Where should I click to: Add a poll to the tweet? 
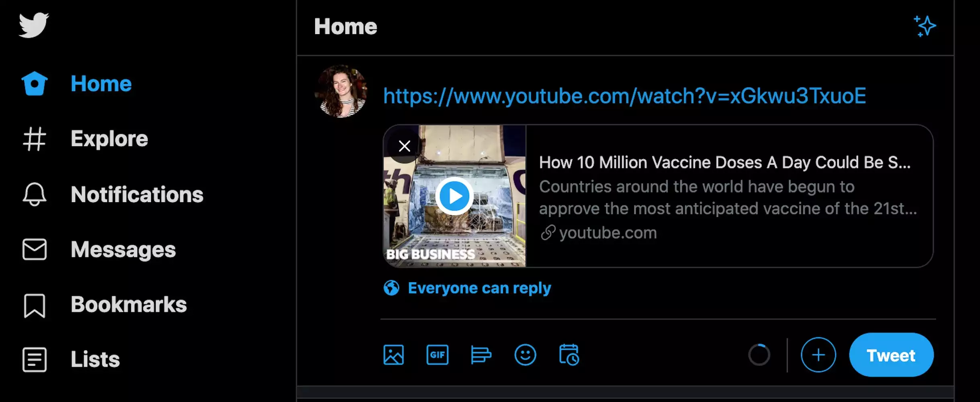pyautogui.click(x=481, y=355)
